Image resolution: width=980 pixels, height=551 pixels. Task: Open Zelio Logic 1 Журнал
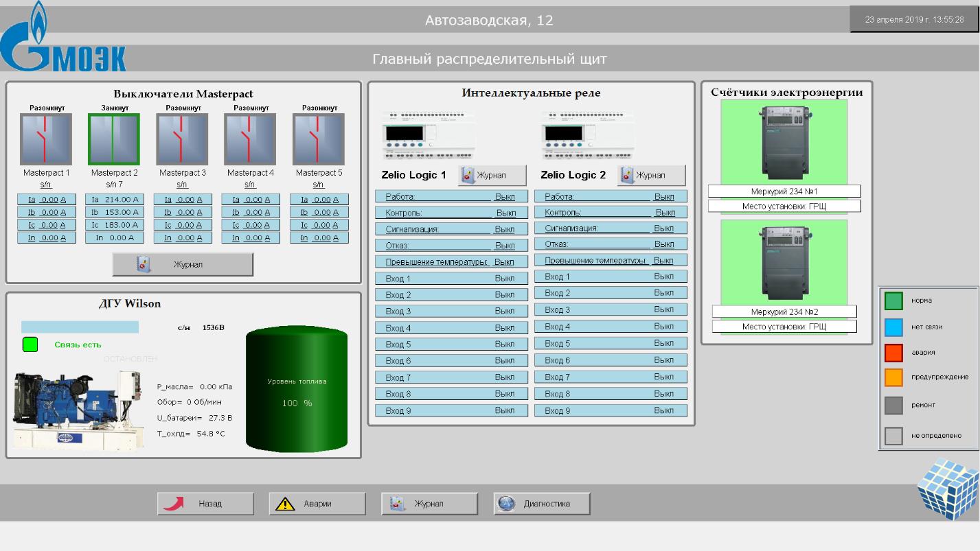click(492, 175)
